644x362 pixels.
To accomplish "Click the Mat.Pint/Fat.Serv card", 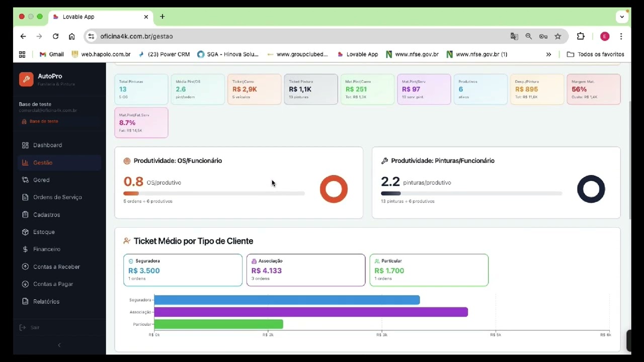I will (x=141, y=123).
